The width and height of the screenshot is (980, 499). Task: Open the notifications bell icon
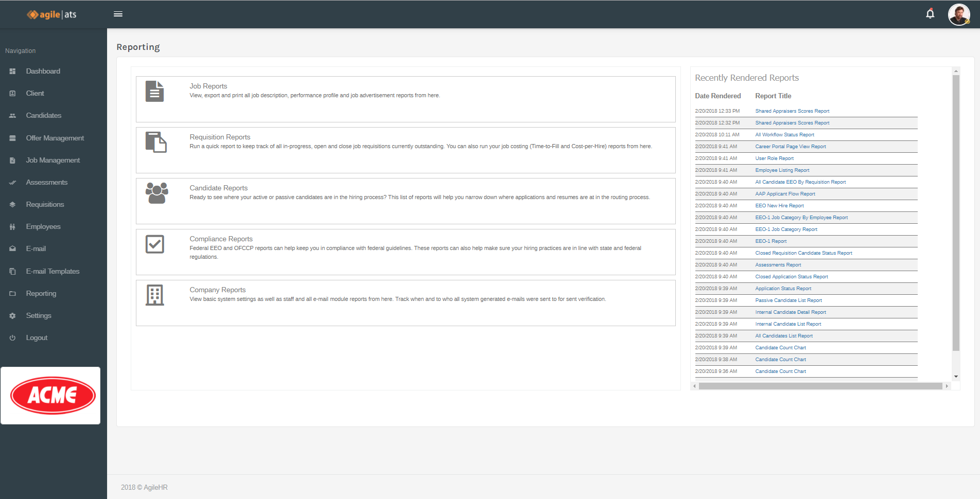pyautogui.click(x=930, y=14)
